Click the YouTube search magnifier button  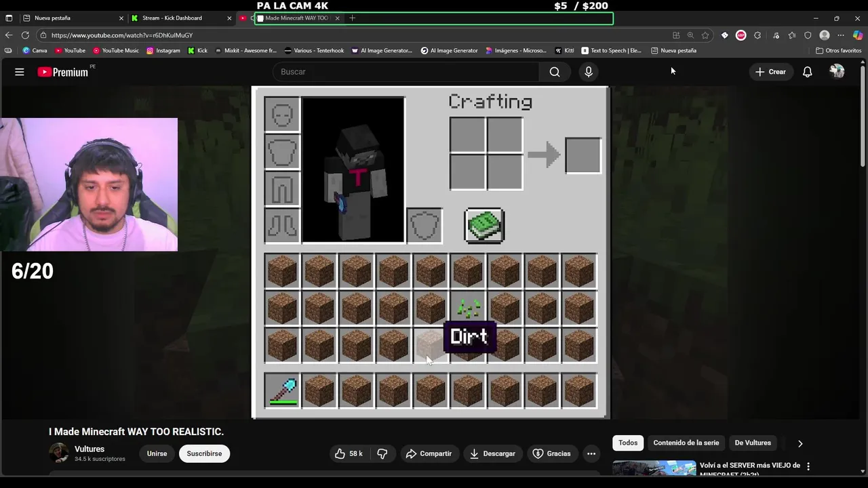(x=555, y=72)
